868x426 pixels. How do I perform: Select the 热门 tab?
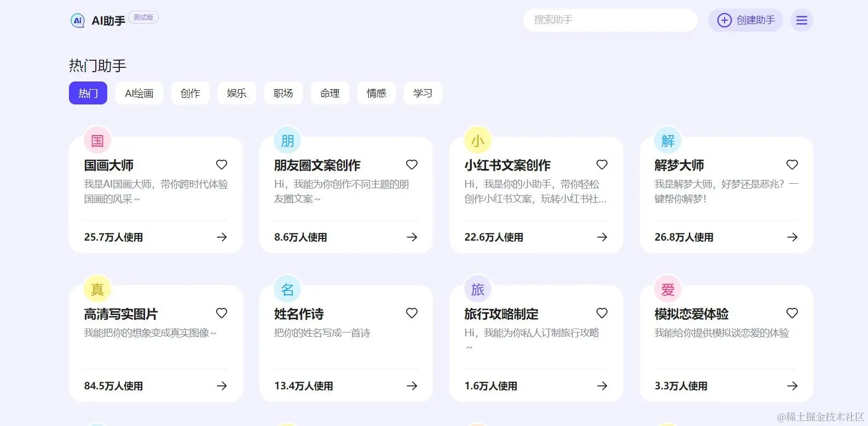(x=88, y=93)
